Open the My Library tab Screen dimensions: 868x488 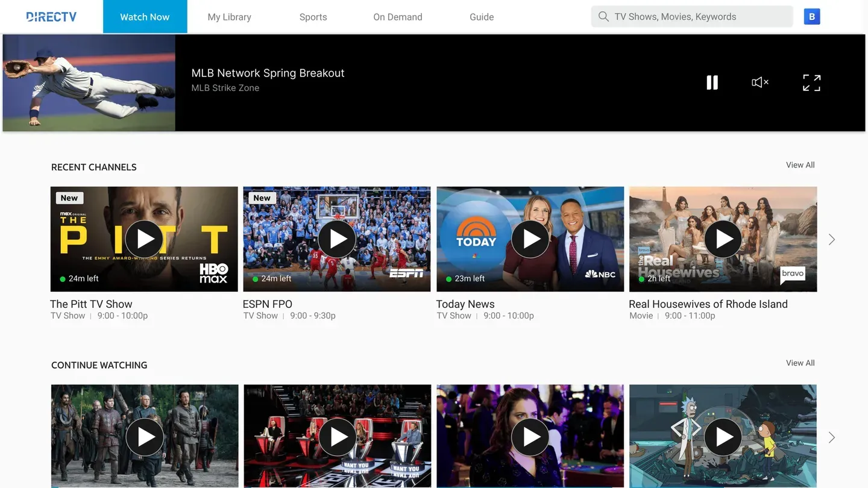coord(230,17)
